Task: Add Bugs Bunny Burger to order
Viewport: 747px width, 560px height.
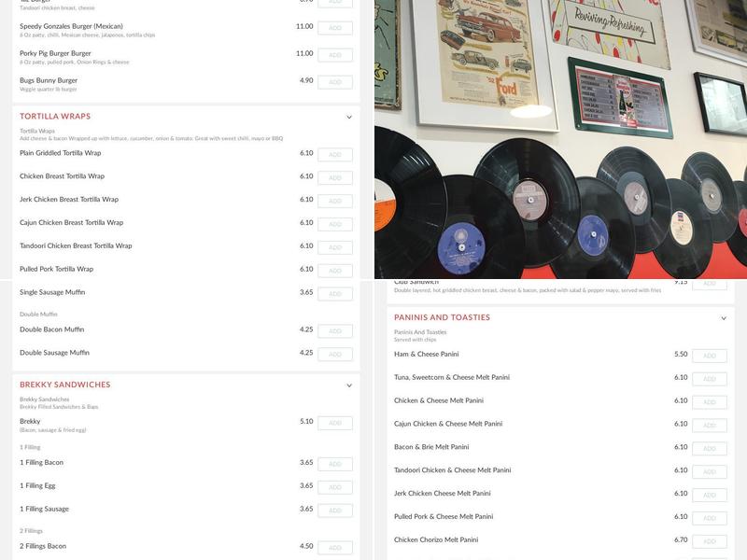Action: (335, 82)
